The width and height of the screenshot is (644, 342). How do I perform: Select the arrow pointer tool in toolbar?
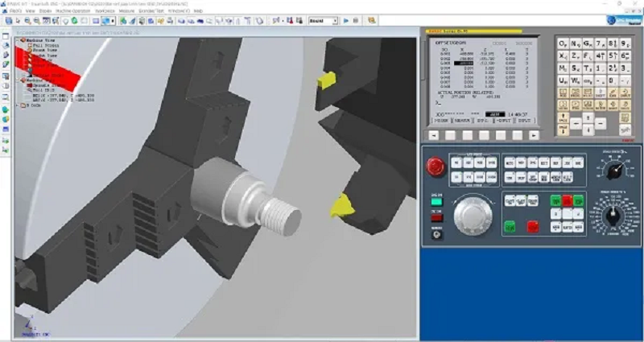click(x=18, y=21)
